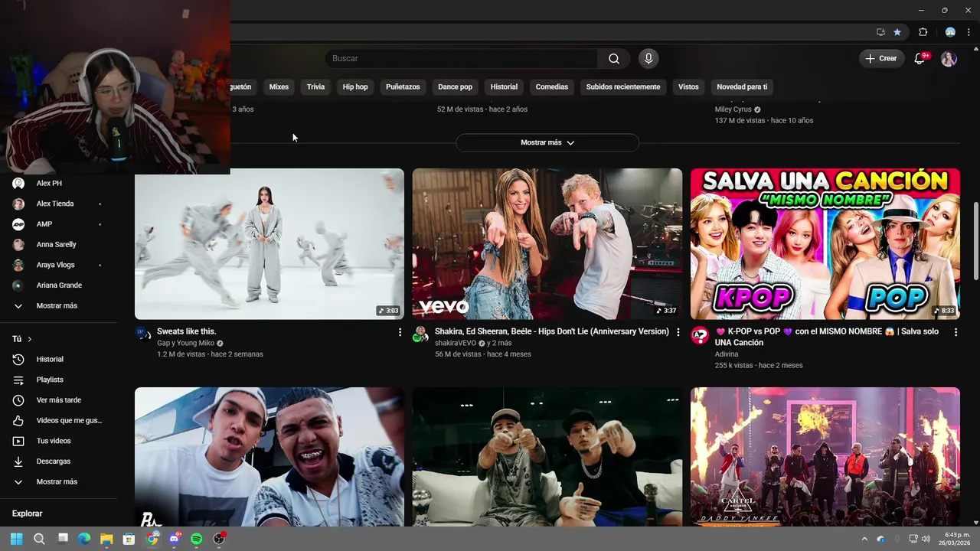Select the Puñetazos filter chip
980x551 pixels.
click(403, 86)
